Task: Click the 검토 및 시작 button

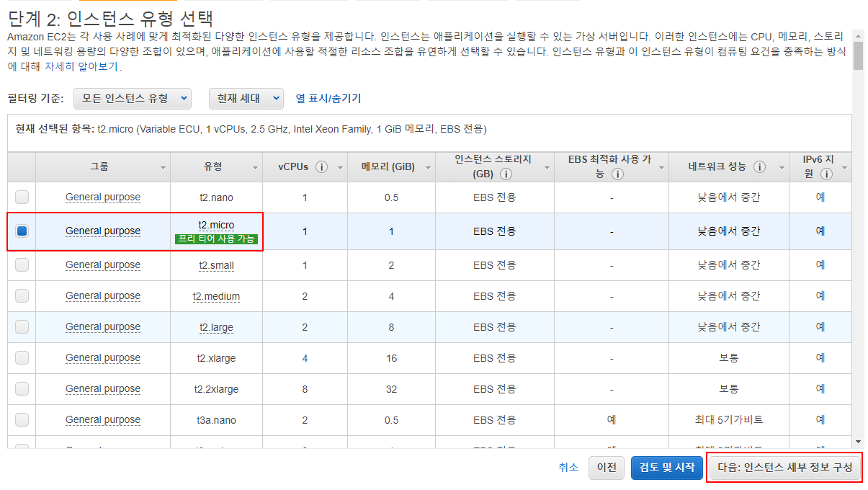Action: (667, 468)
